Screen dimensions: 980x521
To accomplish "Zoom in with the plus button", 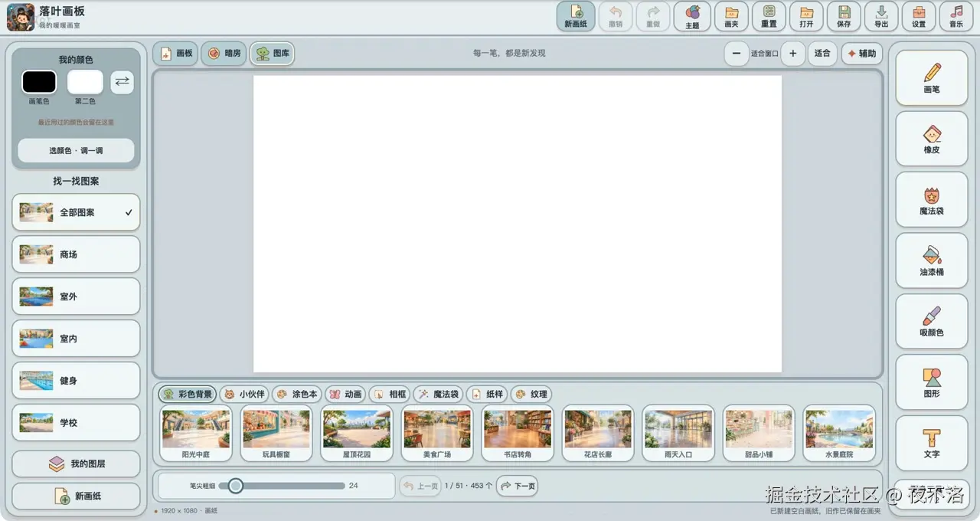I will point(792,54).
